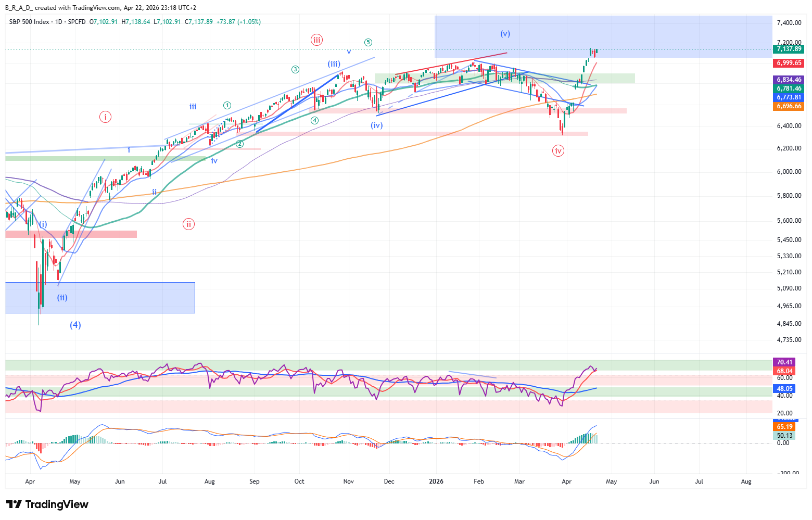The height and width of the screenshot is (520, 812).
Task: Click the blue (v) target zone label
Action: pyautogui.click(x=505, y=34)
